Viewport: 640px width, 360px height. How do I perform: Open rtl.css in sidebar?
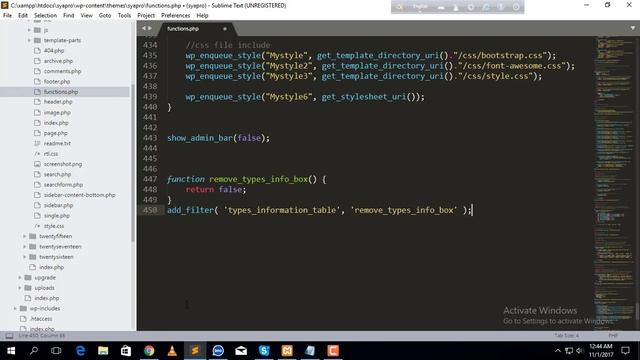click(x=51, y=153)
